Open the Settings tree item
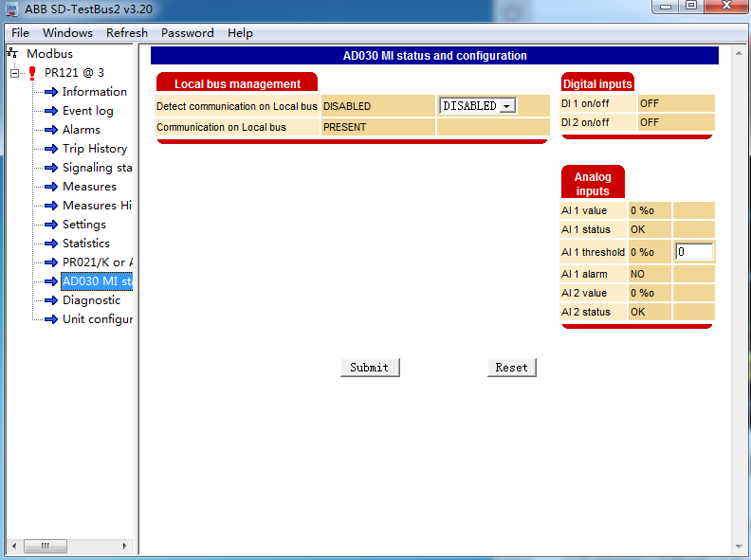Screen dimensions: 751x560 (84, 225)
